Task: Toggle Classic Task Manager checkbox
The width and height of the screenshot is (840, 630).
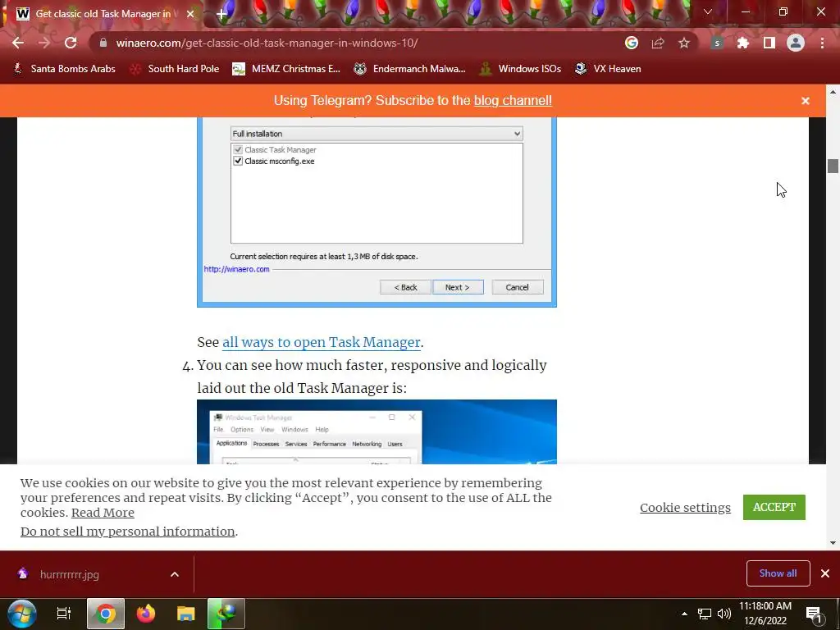Action: coord(238,149)
